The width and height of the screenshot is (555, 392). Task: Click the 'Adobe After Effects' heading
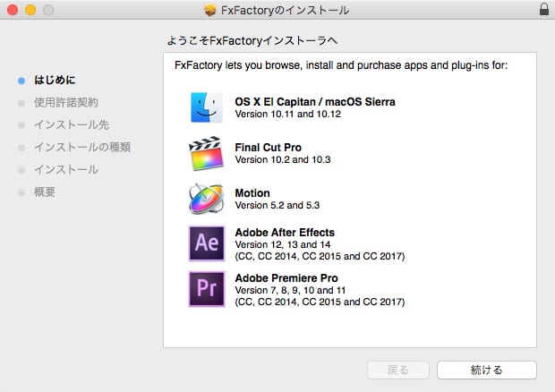[285, 233]
